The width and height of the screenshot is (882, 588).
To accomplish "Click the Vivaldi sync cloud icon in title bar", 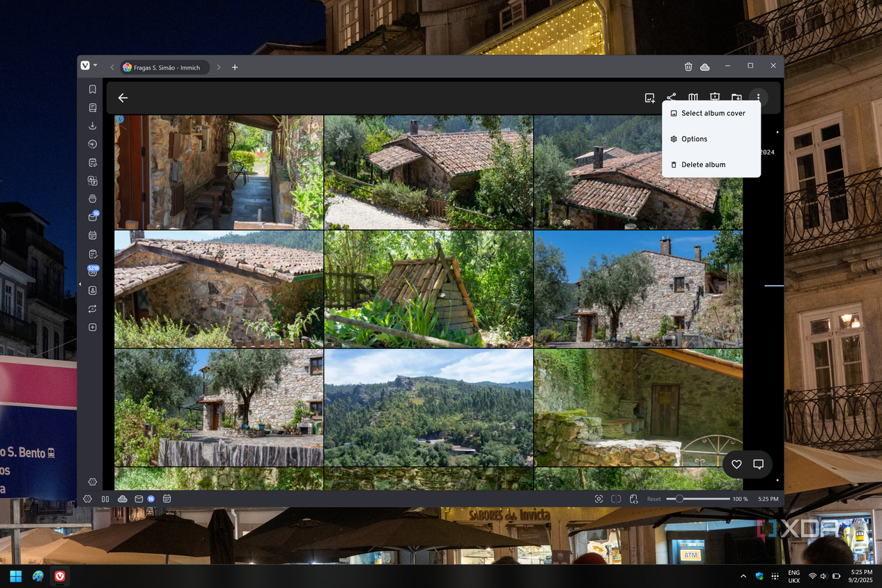I will tap(705, 67).
